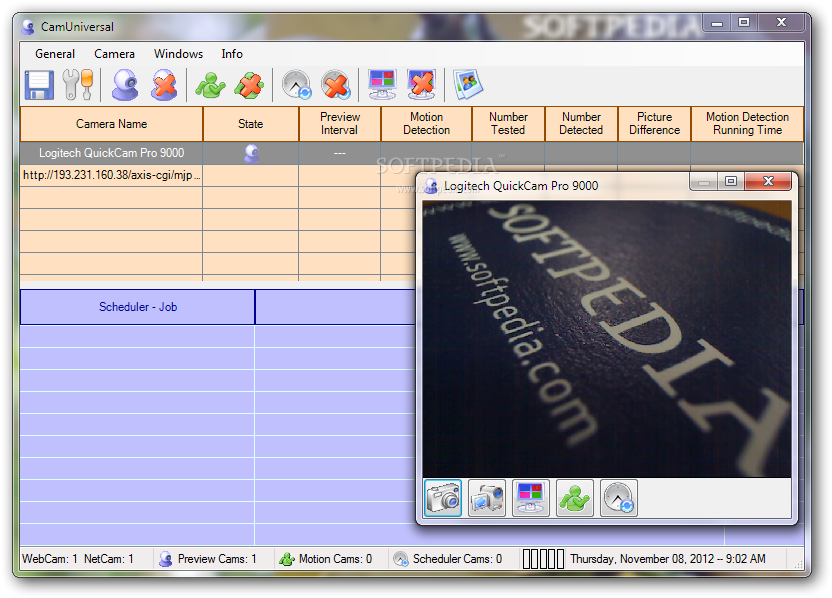Start motion detection with the green running figure icon
This screenshot has width=832, height=598.
(210, 85)
